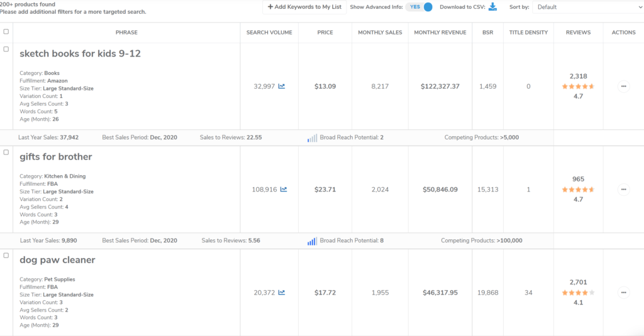Open search volume chart for gifts for brother

284,190
